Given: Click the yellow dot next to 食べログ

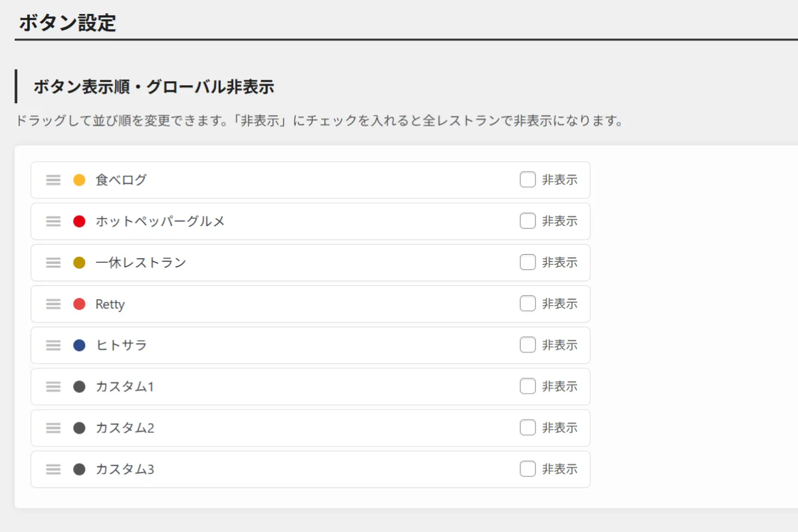Looking at the screenshot, I should click(x=79, y=180).
